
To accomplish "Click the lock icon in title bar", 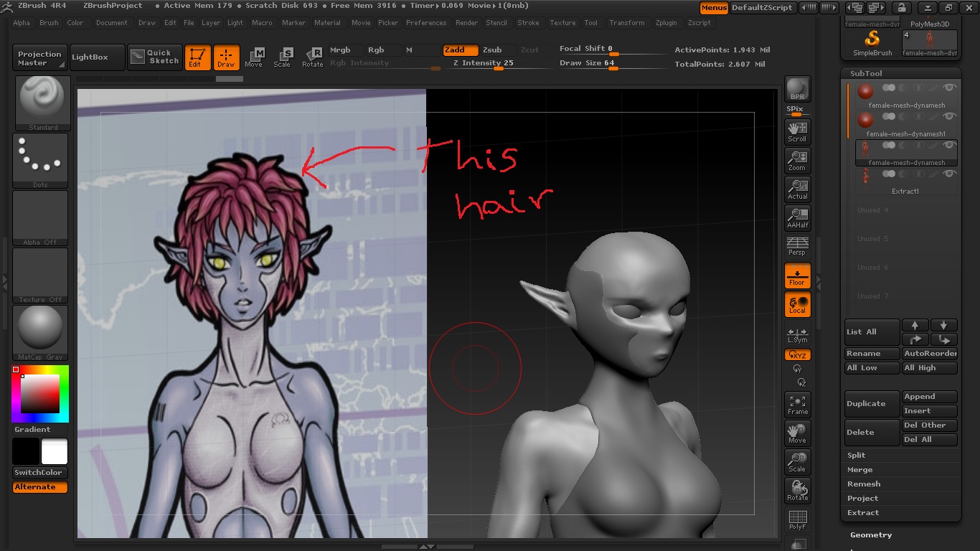I will (x=901, y=7).
